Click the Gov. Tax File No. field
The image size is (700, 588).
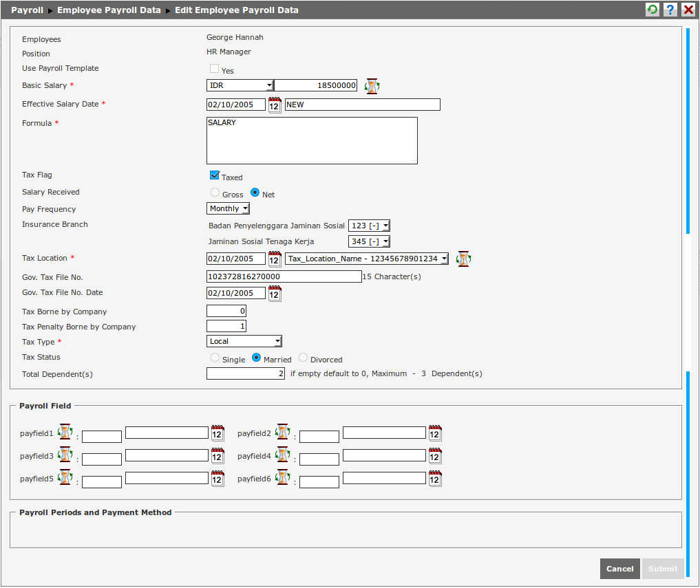tap(284, 276)
